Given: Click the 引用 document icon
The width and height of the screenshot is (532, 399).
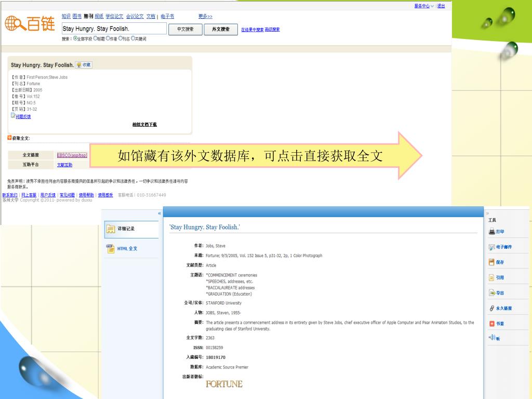Looking at the screenshot, I should 491,277.
